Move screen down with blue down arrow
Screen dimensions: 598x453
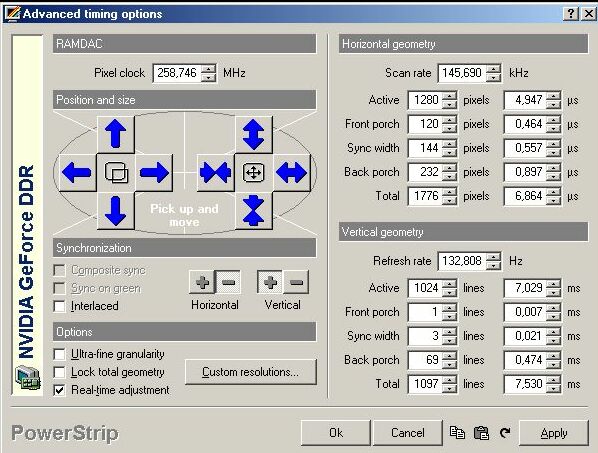pyautogui.click(x=116, y=210)
